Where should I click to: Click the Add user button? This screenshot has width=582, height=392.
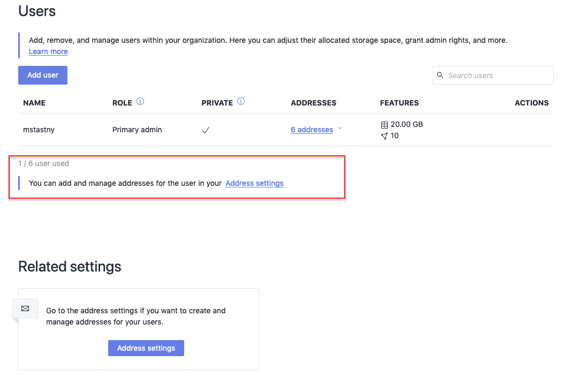42,75
